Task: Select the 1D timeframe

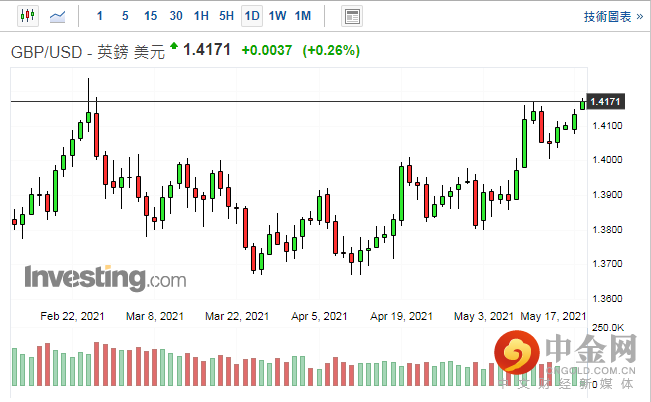Action: point(252,16)
